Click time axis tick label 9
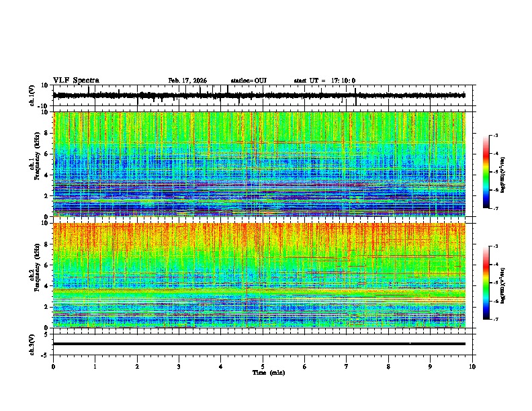Viewport: 532px width, 411px height. (x=430, y=367)
